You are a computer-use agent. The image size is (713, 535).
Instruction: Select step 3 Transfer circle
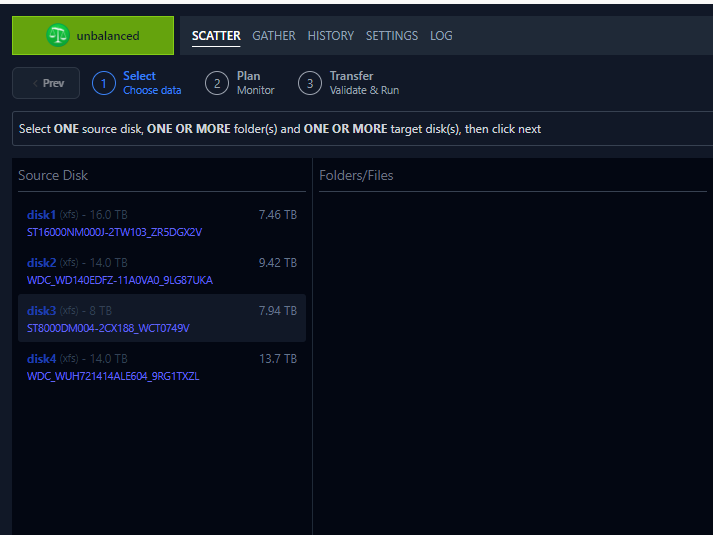click(x=310, y=84)
